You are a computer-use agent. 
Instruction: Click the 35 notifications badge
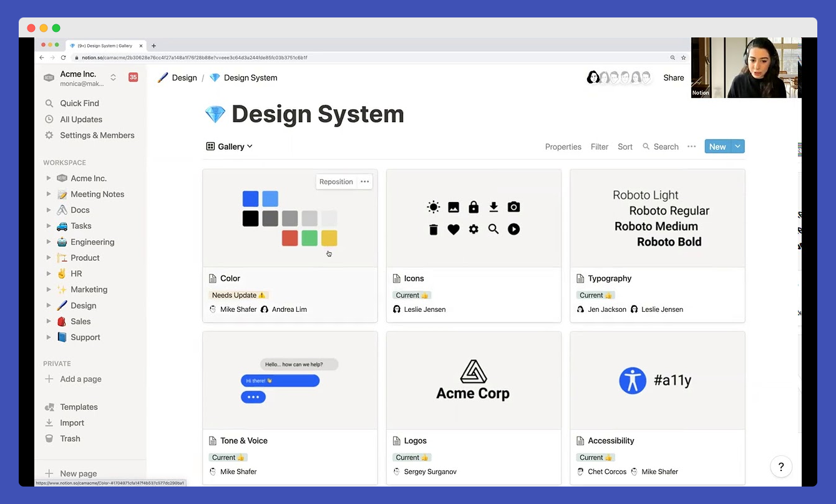click(133, 77)
